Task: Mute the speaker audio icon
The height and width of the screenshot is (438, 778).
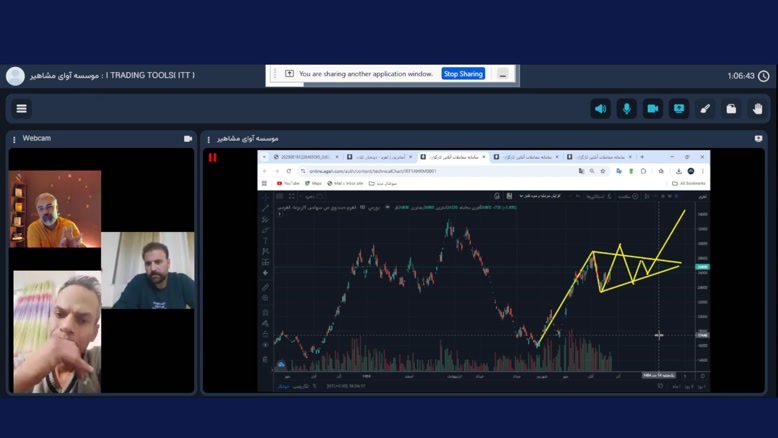Action: click(600, 108)
